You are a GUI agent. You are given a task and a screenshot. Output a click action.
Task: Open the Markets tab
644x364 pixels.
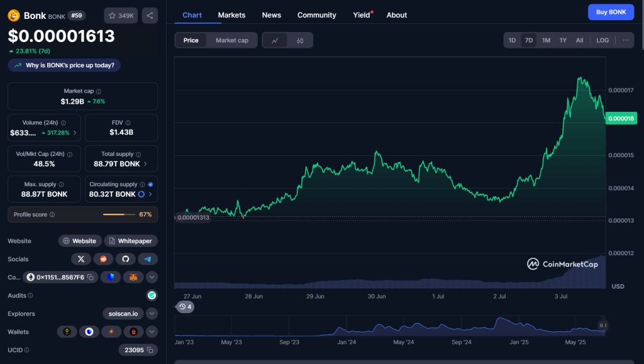pyautogui.click(x=231, y=15)
